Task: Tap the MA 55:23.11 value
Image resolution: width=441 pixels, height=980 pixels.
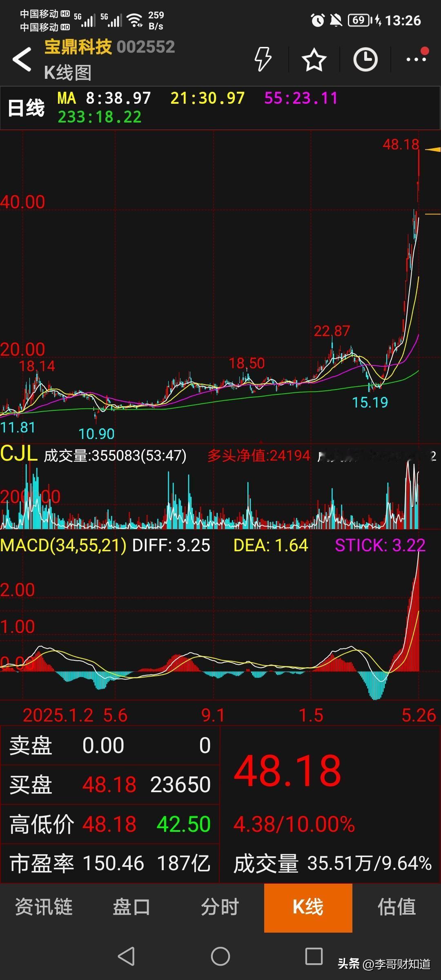Action: [301, 98]
